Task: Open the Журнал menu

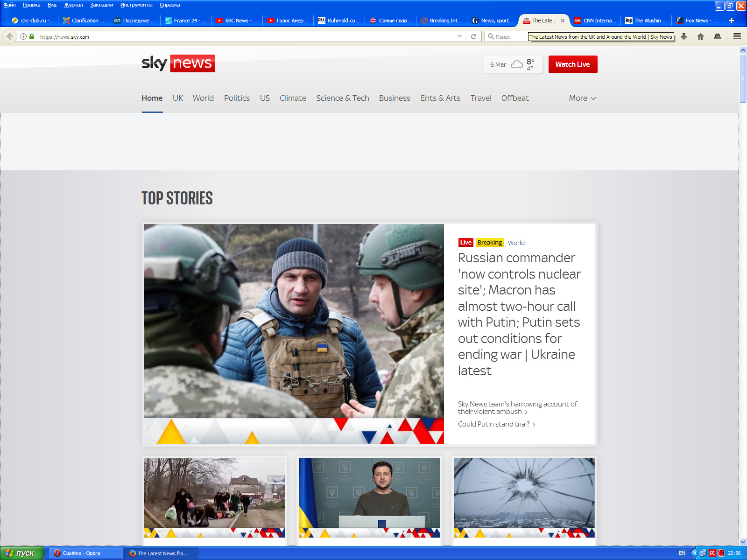Action: (73, 5)
